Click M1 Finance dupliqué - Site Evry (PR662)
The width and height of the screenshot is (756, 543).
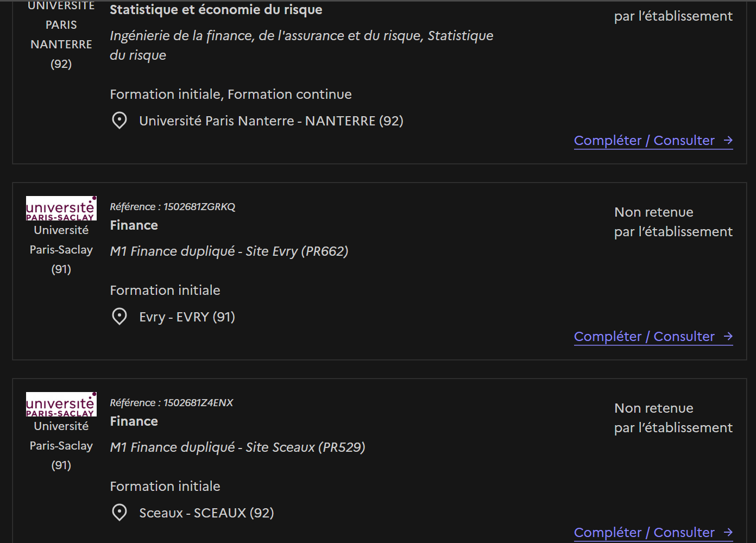(229, 251)
